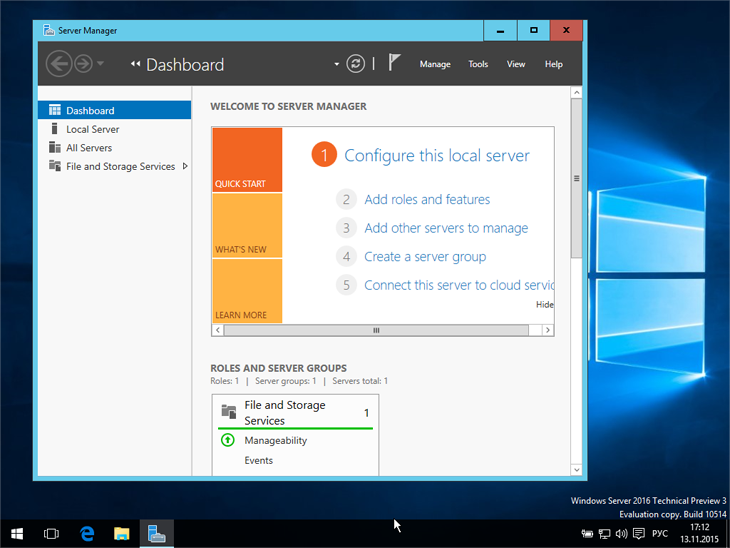This screenshot has height=548, width=730.
Task: Open File Explorer from the taskbar
Action: coord(121,533)
